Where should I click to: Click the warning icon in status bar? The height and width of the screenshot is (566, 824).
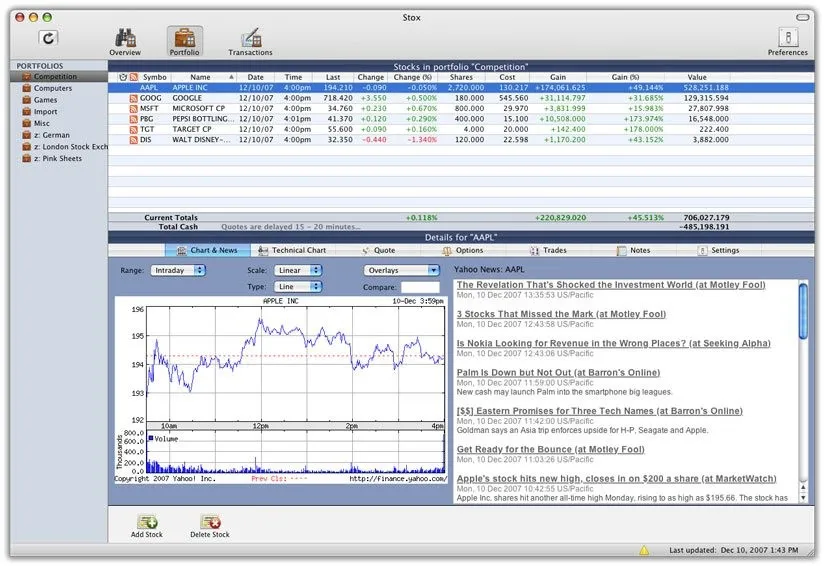point(644,550)
